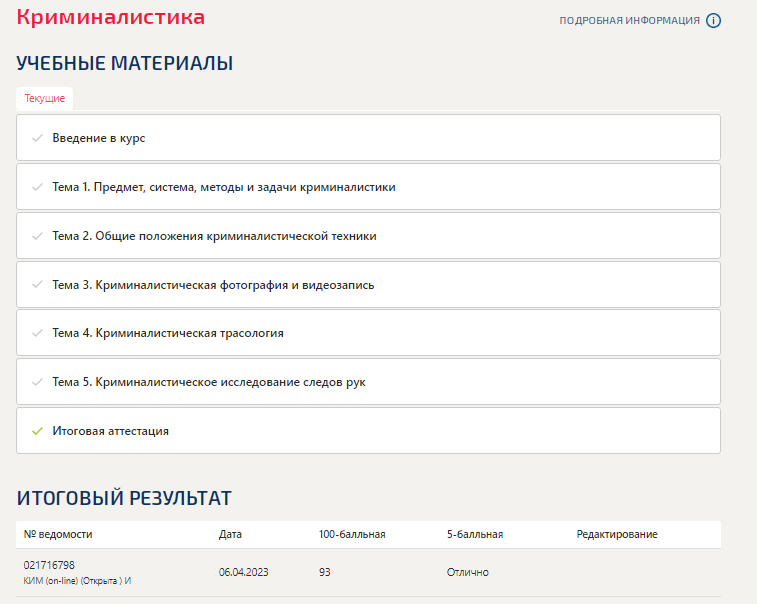Open Тема 4 Криминалистическая трасология
Viewport: 757px width, 604px height.
(168, 333)
